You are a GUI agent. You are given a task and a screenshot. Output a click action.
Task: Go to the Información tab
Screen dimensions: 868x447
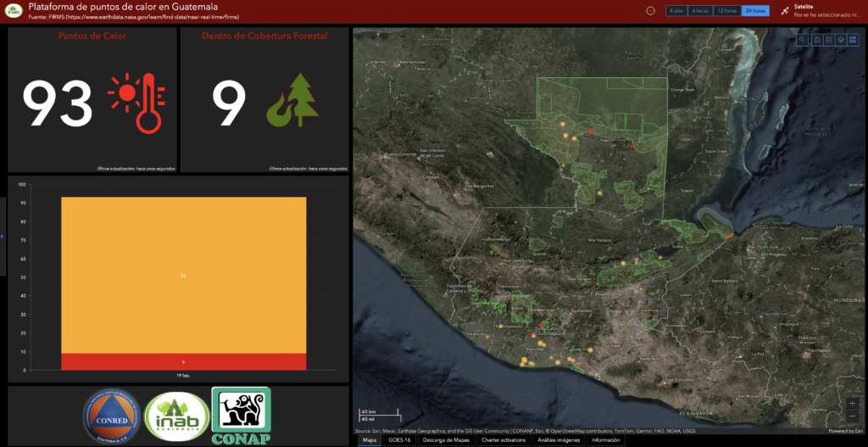[x=605, y=440]
